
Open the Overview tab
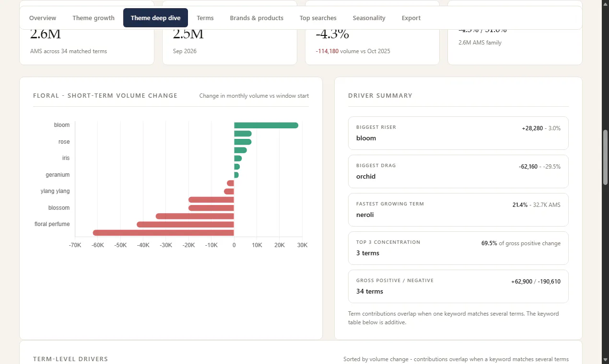pos(43,18)
